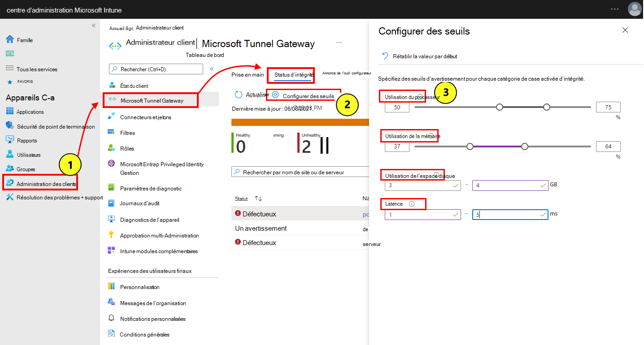Click the Conditions générales document icon
This screenshot has height=345, width=644.
(112, 334)
